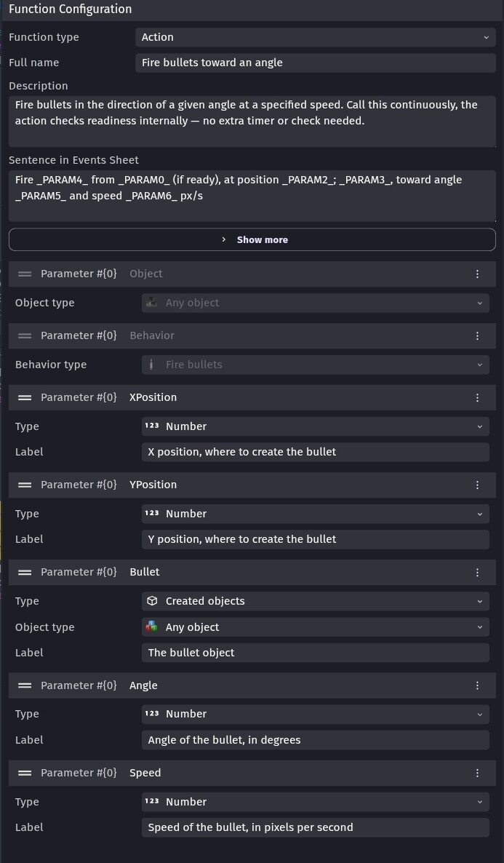Open the XPosition Type dropdown
Screen dimensions: 504x863
pyautogui.click(x=315, y=426)
